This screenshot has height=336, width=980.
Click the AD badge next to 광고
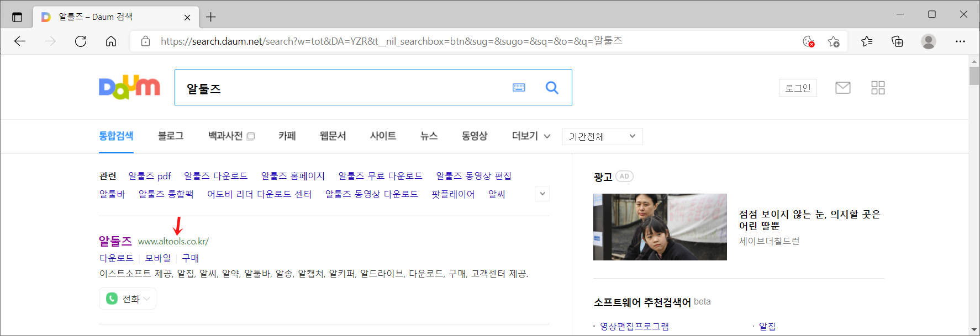pos(624,177)
